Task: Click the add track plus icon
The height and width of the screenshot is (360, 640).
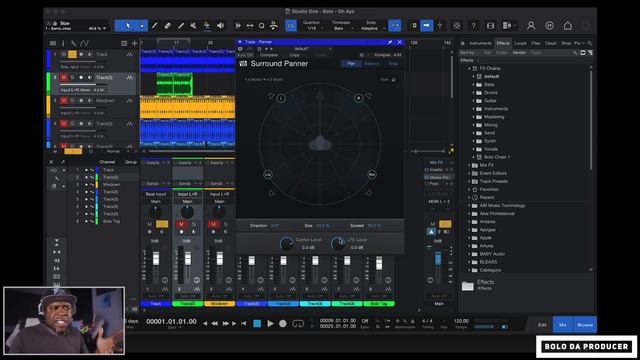Action: coord(134,43)
